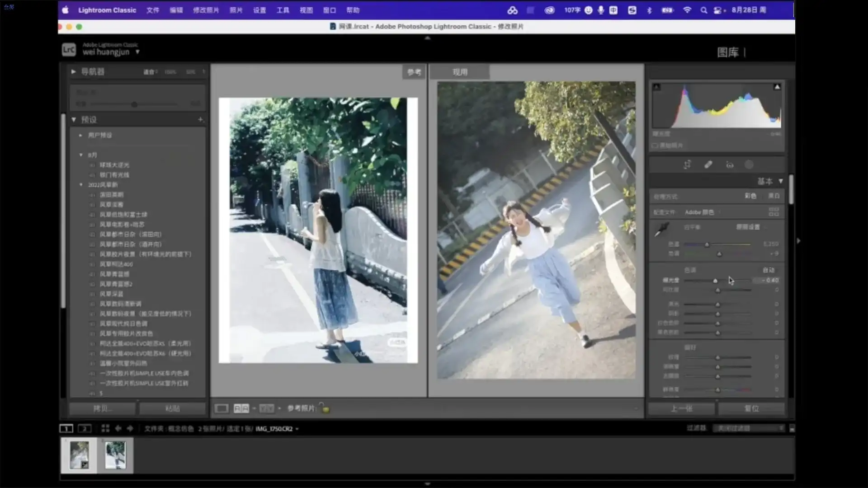Toggle the reference photo lock icon
The image size is (868, 488).
point(325,408)
